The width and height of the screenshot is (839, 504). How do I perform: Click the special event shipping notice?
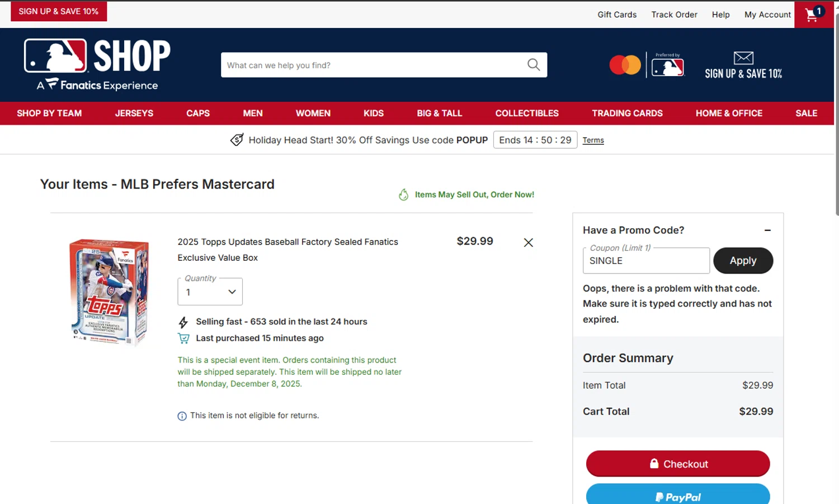pos(289,372)
